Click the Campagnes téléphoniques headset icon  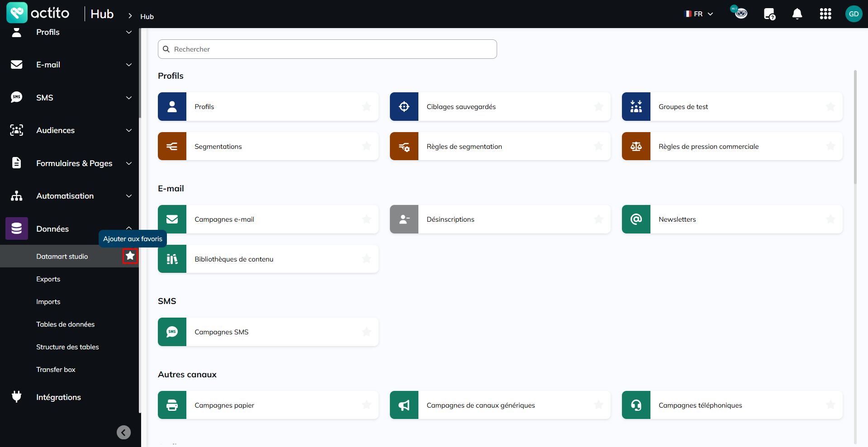[636, 405]
